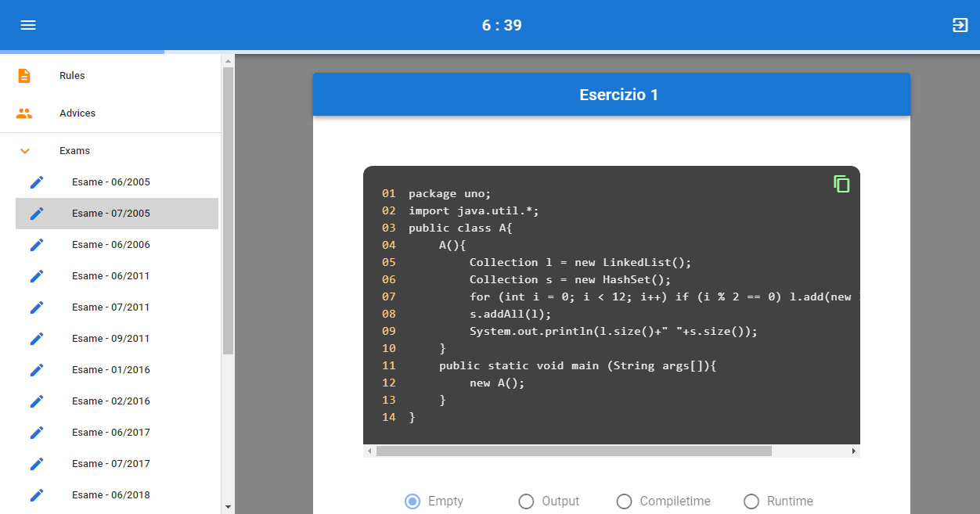This screenshot has width=980, height=514.
Task: Select the Compiletime radio option
Action: [x=624, y=501]
